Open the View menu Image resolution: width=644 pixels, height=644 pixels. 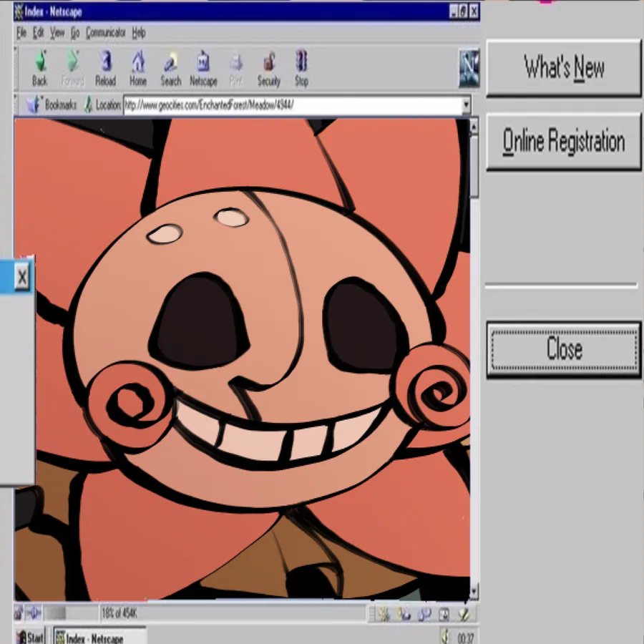click(x=57, y=33)
